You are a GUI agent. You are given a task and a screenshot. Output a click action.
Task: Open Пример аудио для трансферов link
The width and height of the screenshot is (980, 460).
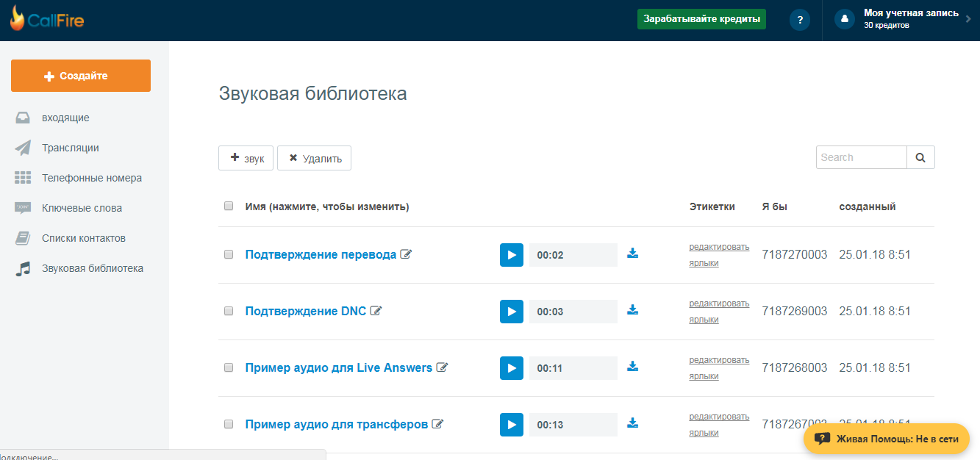[x=337, y=425]
